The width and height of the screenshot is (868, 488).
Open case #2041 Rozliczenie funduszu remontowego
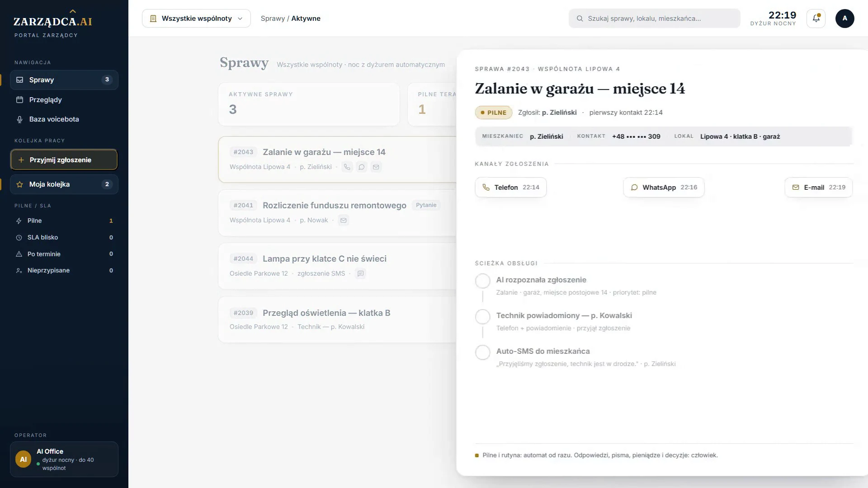(337, 213)
